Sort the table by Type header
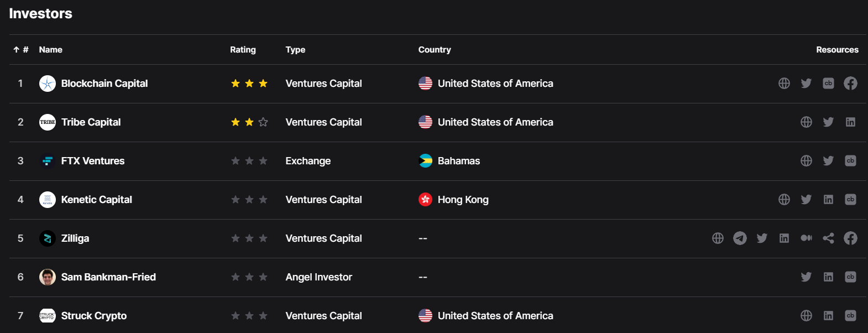868x333 pixels. click(x=295, y=50)
